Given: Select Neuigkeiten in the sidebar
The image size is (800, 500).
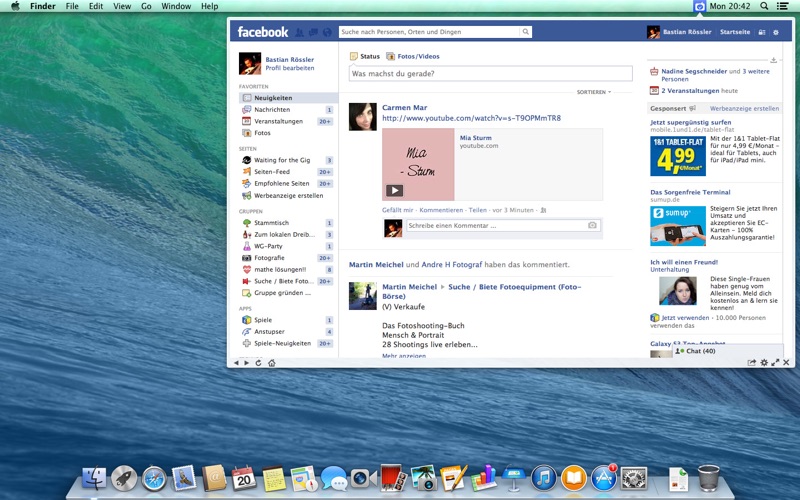Looking at the screenshot, I should (288, 97).
